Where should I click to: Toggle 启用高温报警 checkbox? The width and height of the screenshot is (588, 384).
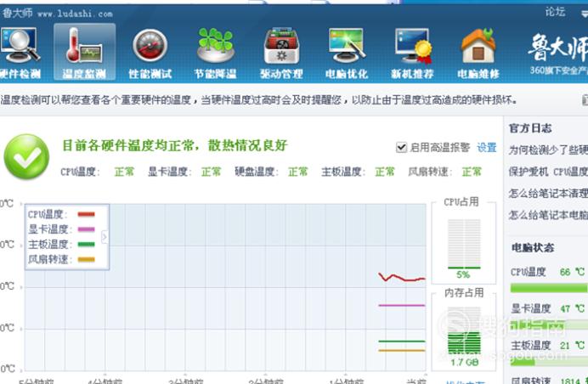coord(401,147)
